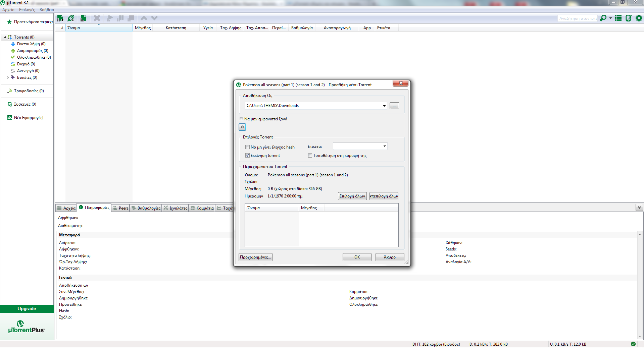Click the green Upgrade button
Image resolution: width=644 pixels, height=348 pixels.
point(27,309)
